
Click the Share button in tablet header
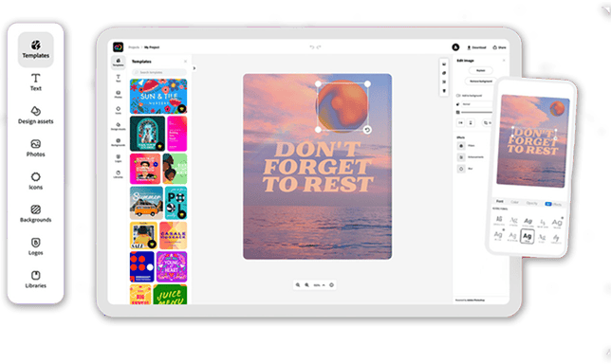coord(499,47)
